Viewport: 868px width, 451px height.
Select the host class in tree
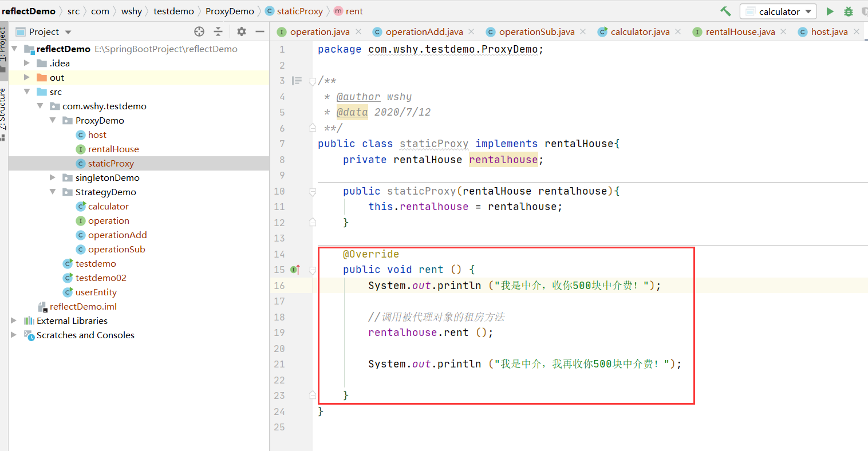[97, 134]
